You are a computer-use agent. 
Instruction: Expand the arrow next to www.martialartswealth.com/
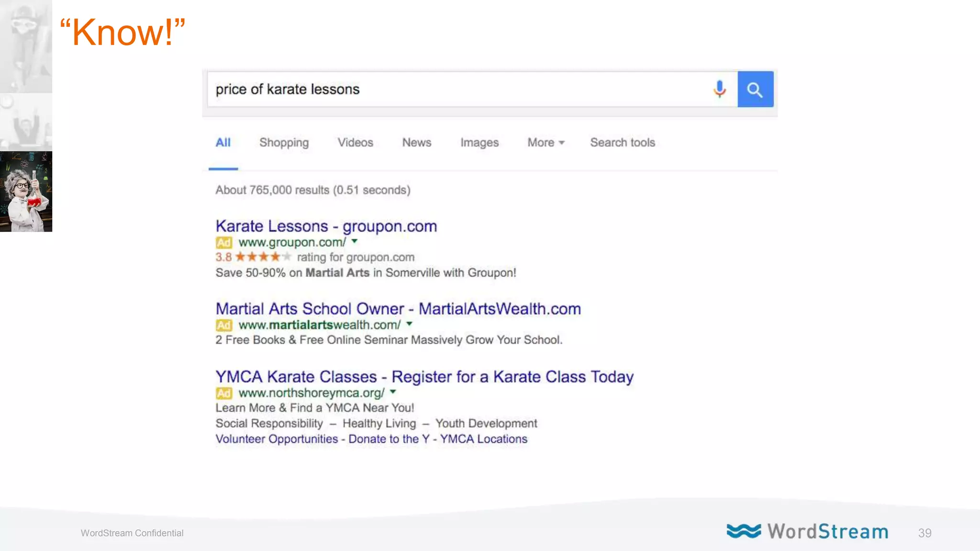pyautogui.click(x=409, y=324)
